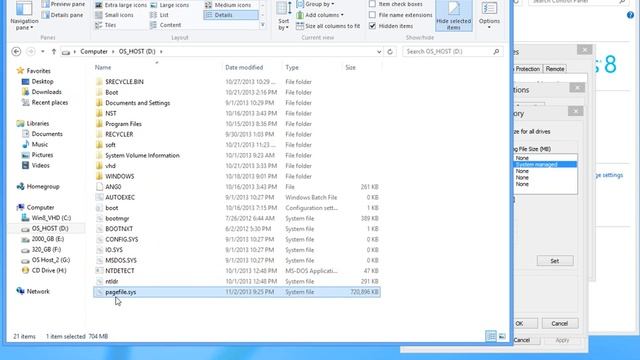
Task: Sort files by Date modified column
Action: 244,67
